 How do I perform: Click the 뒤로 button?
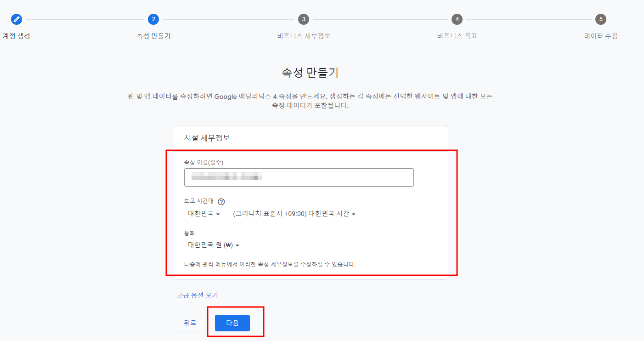(190, 323)
